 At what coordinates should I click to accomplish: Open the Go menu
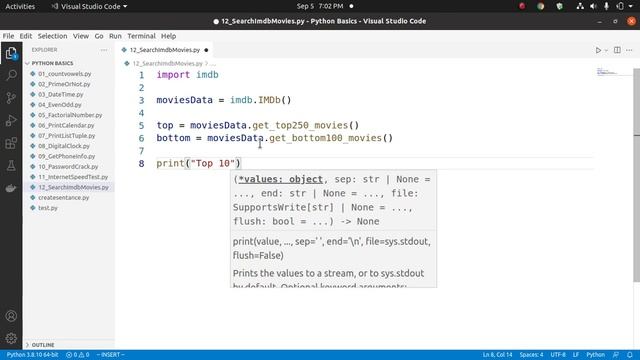click(x=99, y=36)
